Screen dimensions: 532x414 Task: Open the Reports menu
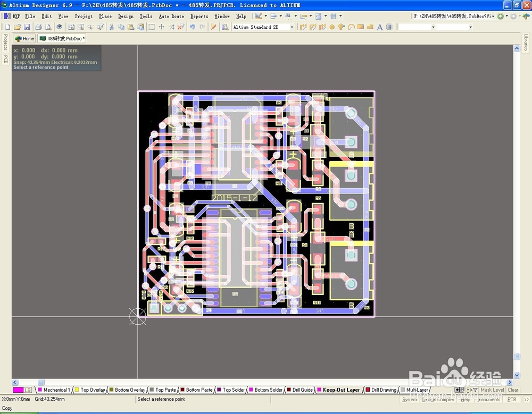pyautogui.click(x=199, y=16)
